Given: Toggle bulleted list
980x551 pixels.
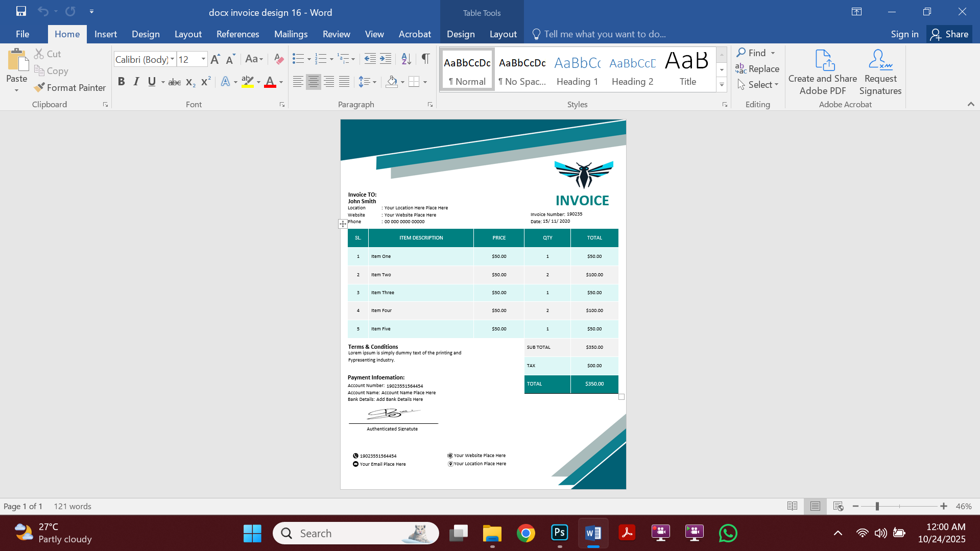Looking at the screenshot, I should point(299,59).
